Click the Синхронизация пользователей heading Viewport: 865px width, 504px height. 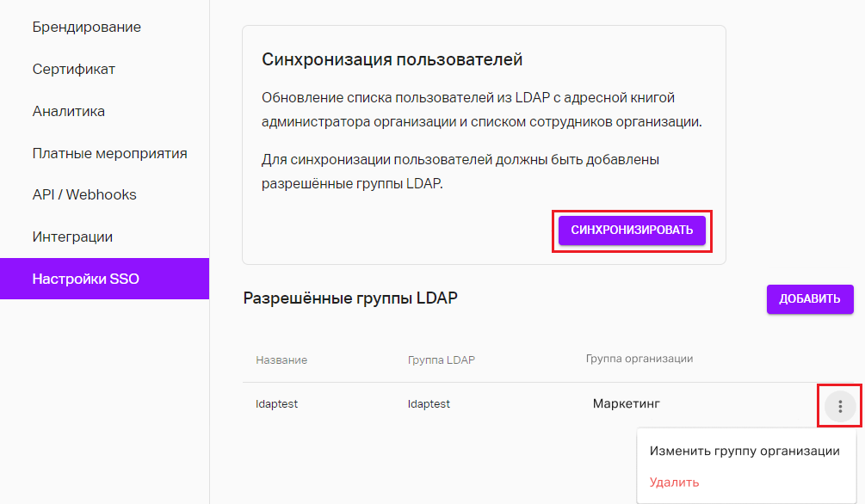pyautogui.click(x=392, y=59)
